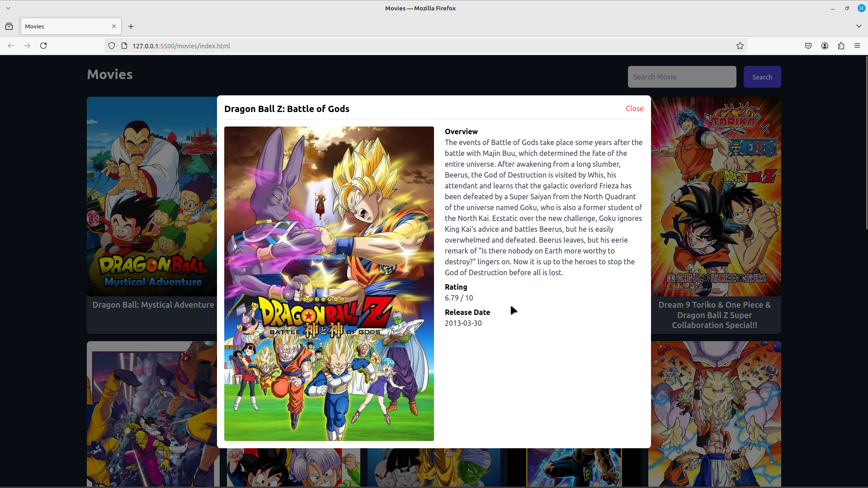Viewport: 868px width, 488px height.
Task: Focus the Search Movie input field
Action: [x=681, y=77]
